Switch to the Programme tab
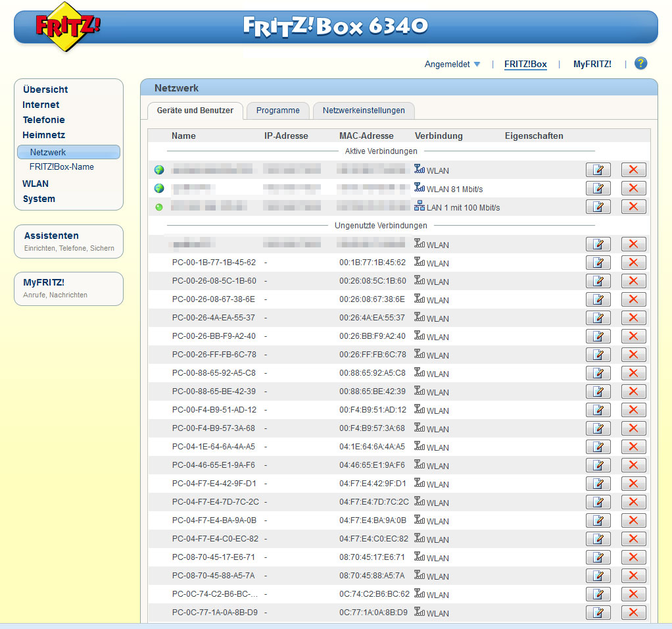 tap(277, 111)
